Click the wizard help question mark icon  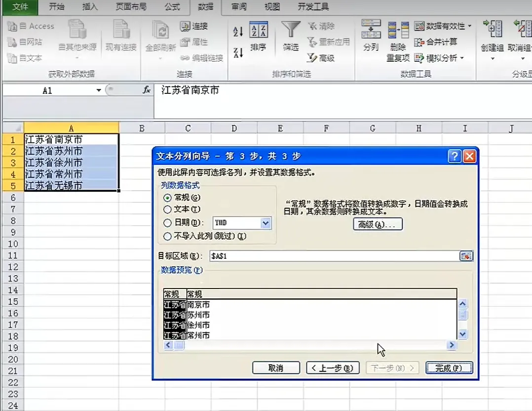pyautogui.click(x=455, y=156)
